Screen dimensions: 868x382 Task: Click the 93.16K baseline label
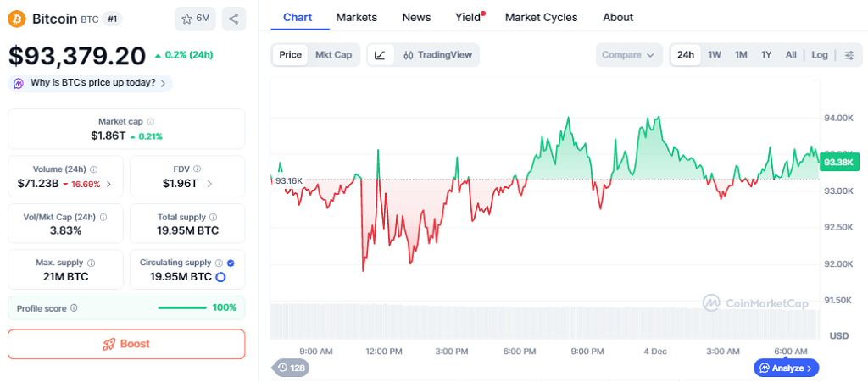coord(289,180)
